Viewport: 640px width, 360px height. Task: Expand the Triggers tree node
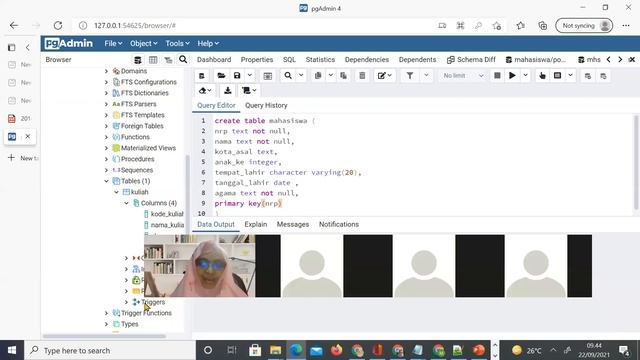tap(127, 302)
